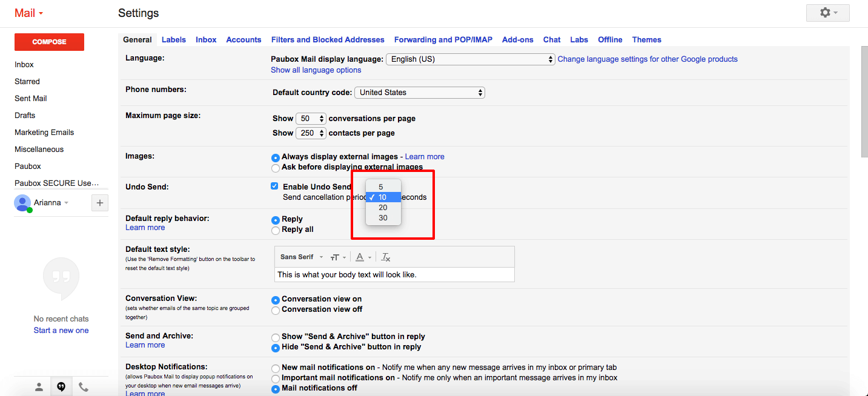Change the default country code dropdown

pyautogui.click(x=419, y=92)
